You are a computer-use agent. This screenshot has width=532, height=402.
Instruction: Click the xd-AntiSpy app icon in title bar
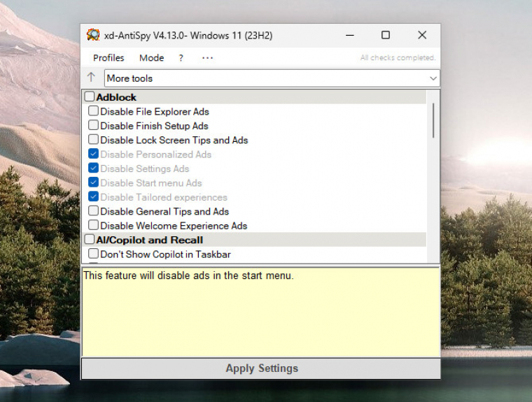93,35
